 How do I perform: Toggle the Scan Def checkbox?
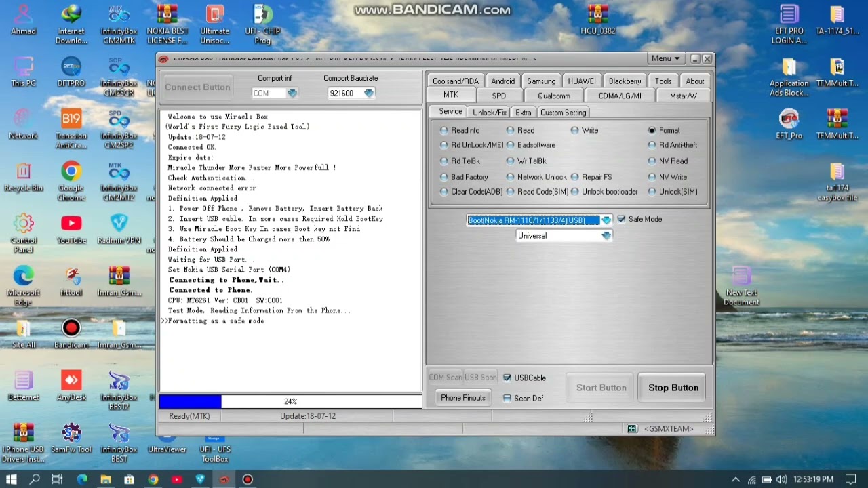[x=523, y=398]
